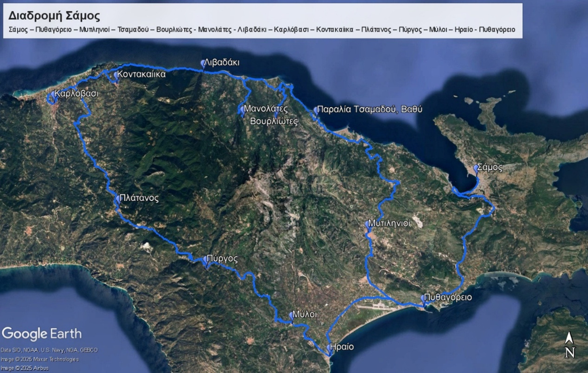The image size is (588, 373).
Task: Select the Πύργος placemark pin
Action: tap(206, 260)
